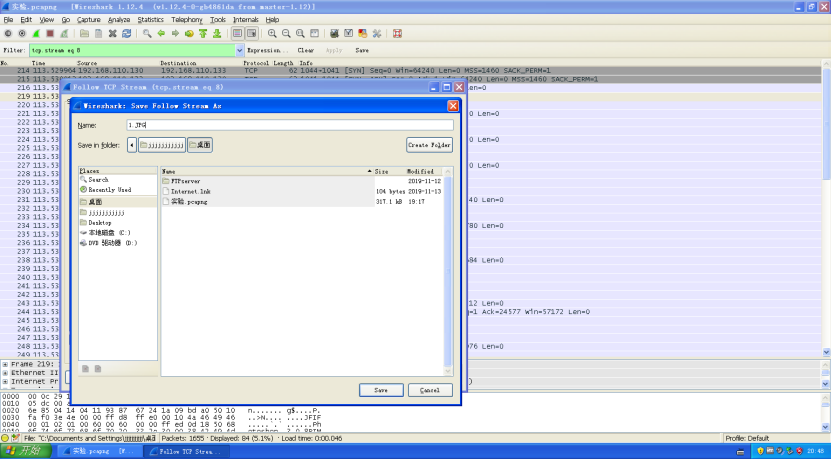Restart the running live capture icon

point(64,33)
